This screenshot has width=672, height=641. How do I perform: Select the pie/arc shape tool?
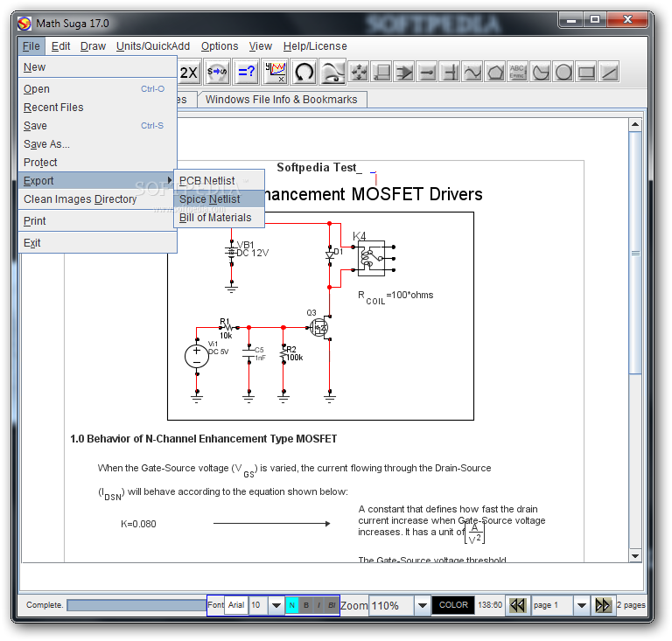coord(541,72)
